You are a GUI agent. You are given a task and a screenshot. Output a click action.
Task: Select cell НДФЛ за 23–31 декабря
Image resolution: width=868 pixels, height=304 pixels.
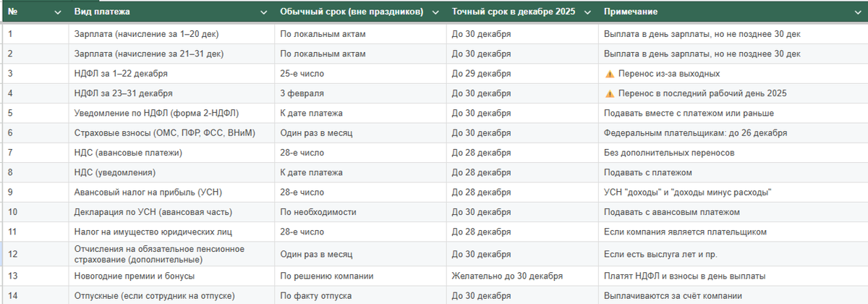tap(172, 93)
